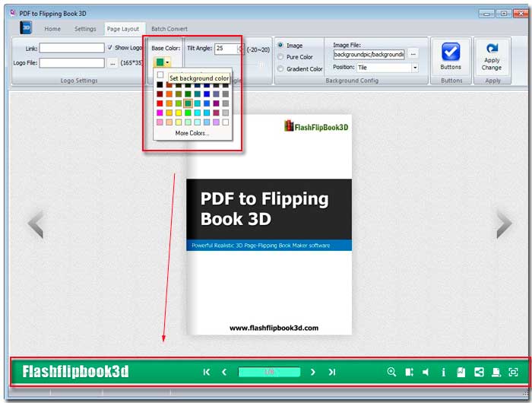Screen dimensions: 532x403
Task: Open the Settings tab
Action: (85, 29)
